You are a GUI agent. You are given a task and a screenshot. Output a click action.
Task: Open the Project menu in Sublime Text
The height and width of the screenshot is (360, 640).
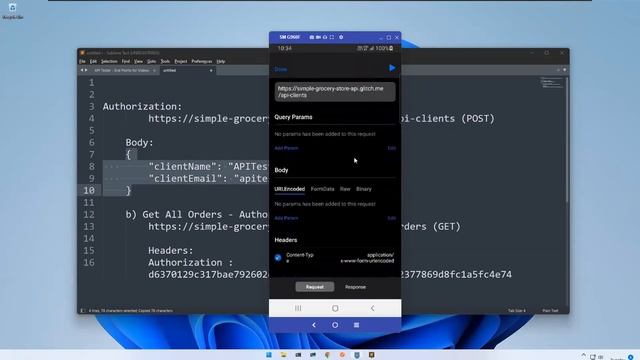[x=181, y=61]
